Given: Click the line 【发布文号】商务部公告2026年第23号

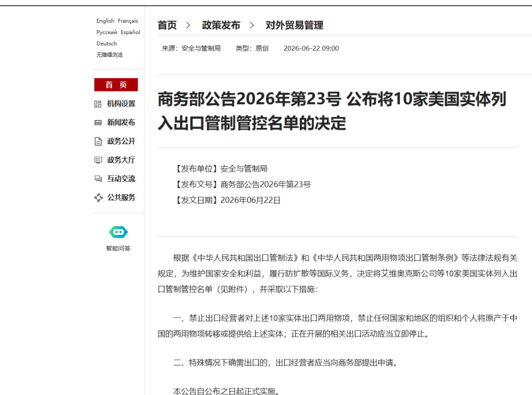Looking at the screenshot, I should (x=242, y=185).
